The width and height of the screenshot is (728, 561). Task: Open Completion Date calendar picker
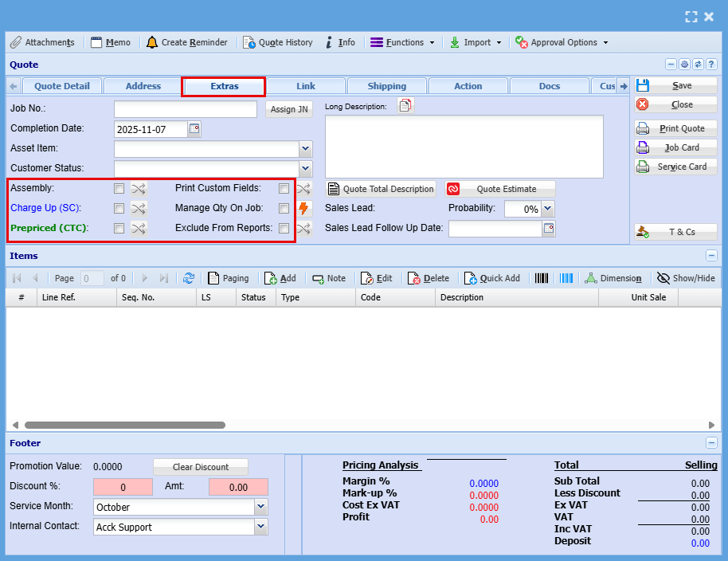tap(194, 129)
